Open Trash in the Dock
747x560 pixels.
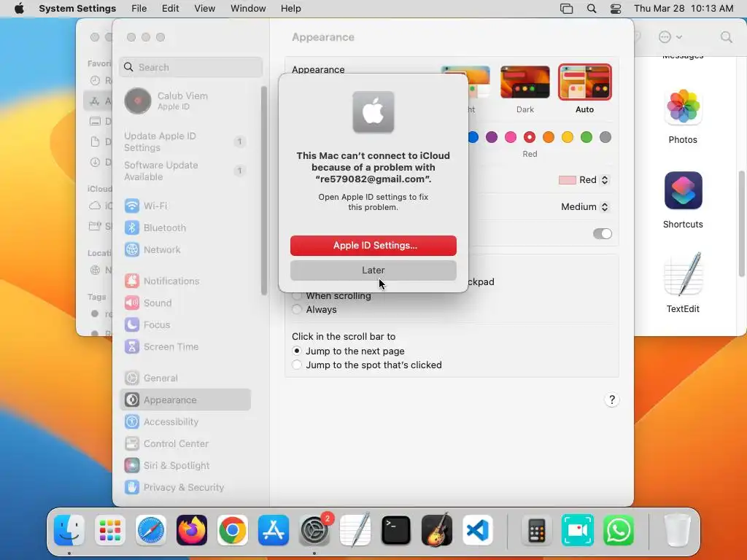tap(677, 531)
